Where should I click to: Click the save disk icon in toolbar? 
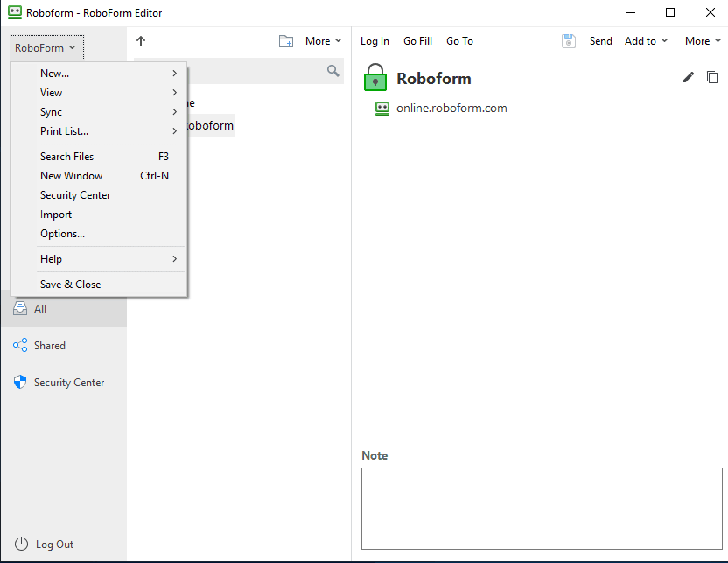[569, 41]
